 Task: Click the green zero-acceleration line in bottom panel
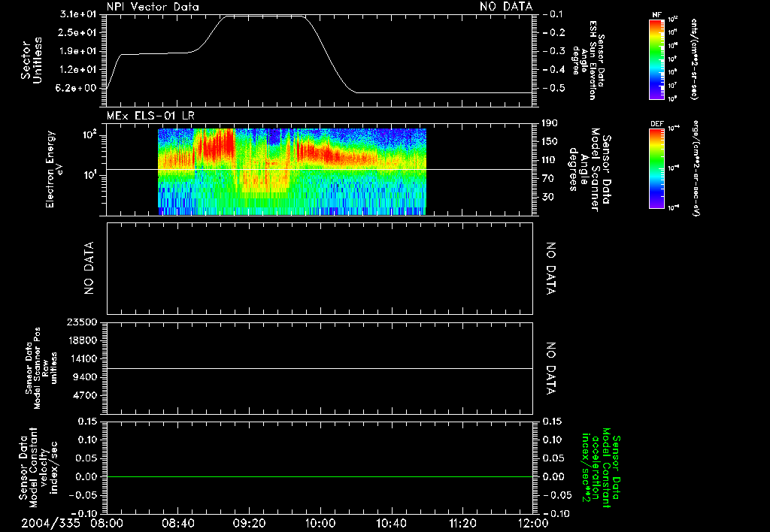pos(320,476)
